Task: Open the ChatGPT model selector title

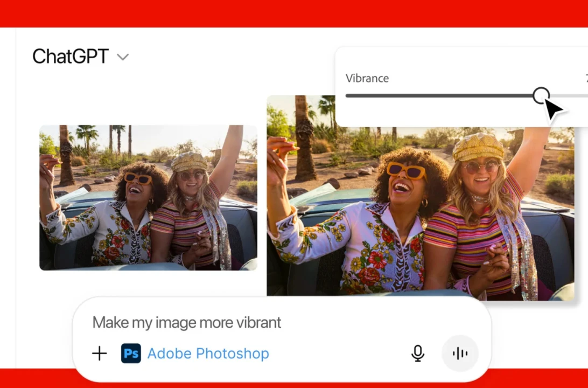Action: 71,57
